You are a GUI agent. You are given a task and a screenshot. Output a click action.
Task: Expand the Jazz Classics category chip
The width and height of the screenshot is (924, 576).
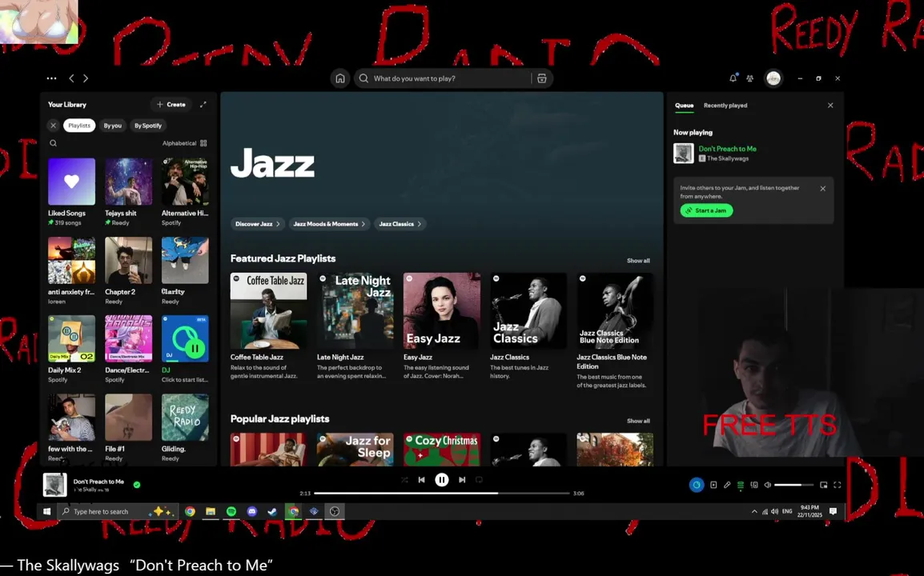pos(400,224)
